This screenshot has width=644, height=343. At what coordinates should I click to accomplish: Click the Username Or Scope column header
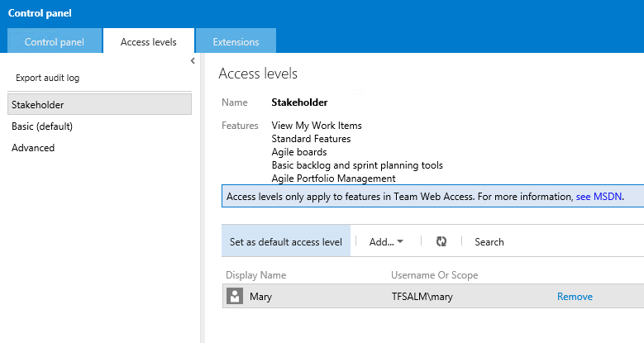[434, 274]
